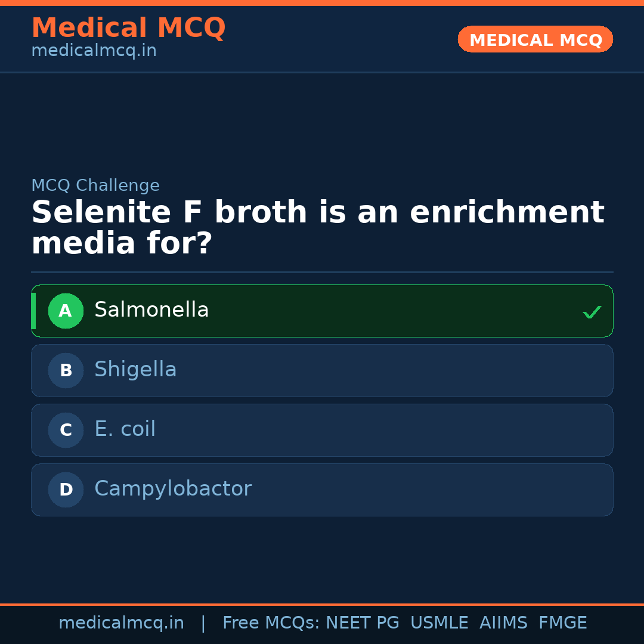Pick the Shigella answer text

(x=135, y=370)
